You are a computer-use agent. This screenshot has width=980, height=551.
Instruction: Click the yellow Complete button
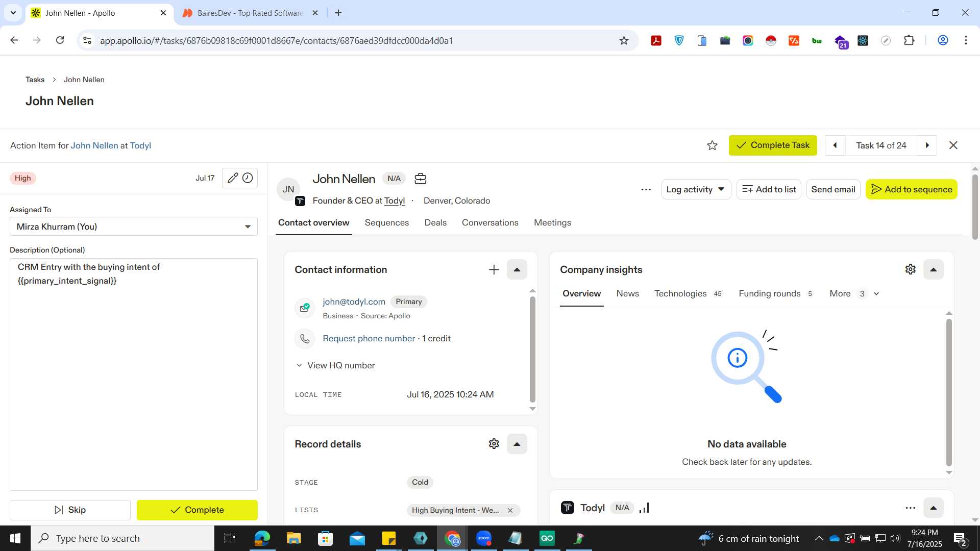click(x=197, y=510)
